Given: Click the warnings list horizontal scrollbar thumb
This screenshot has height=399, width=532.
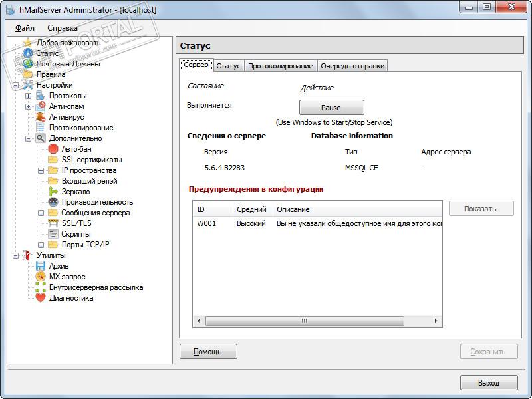Looking at the screenshot, I should (x=305, y=321).
